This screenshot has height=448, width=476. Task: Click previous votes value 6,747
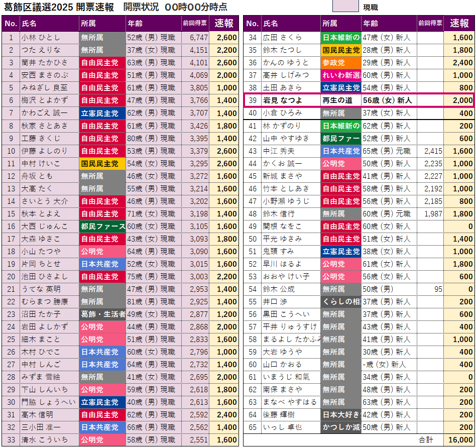195,38
